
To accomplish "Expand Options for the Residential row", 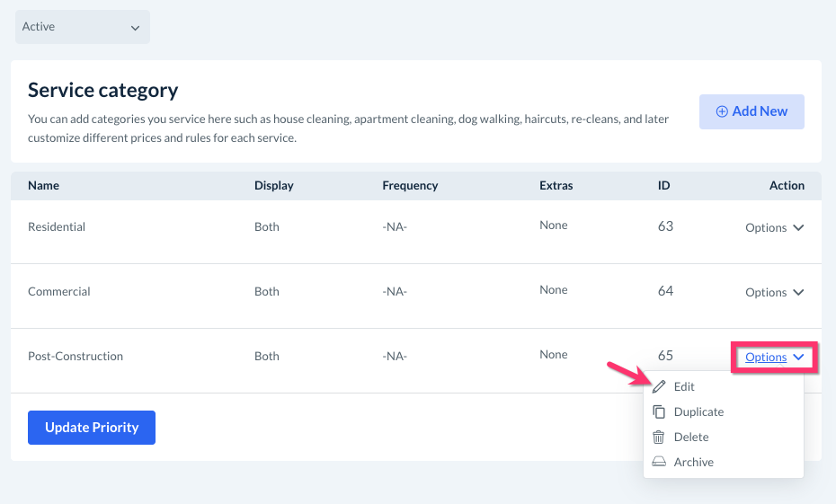I will click(774, 228).
